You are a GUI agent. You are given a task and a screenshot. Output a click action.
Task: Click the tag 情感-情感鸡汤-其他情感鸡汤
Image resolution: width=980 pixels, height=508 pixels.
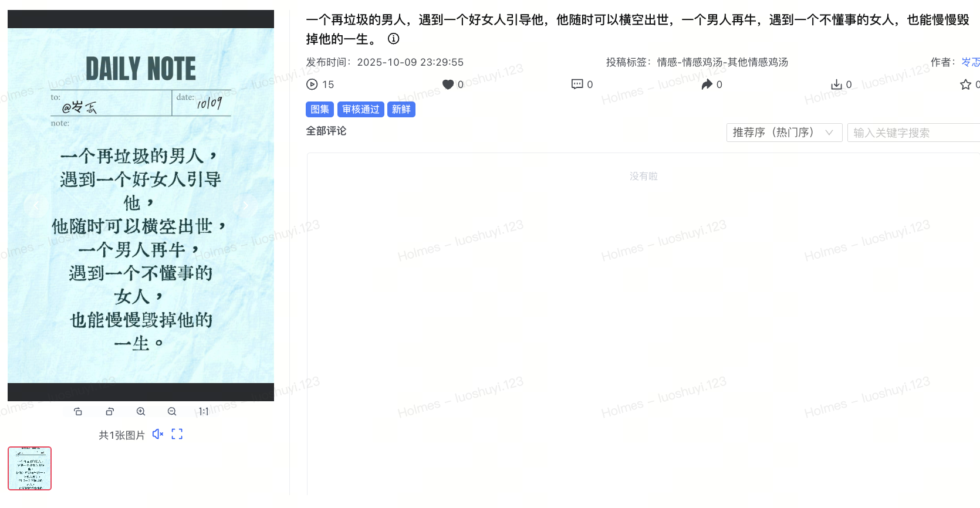pos(722,62)
